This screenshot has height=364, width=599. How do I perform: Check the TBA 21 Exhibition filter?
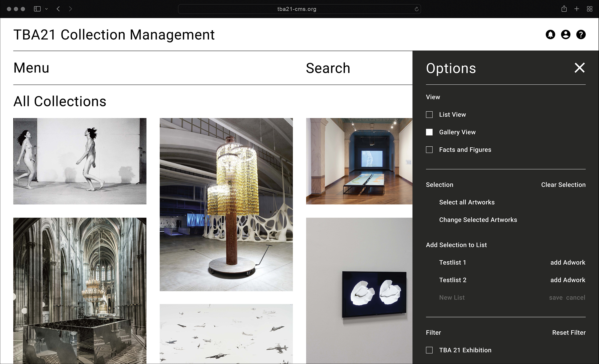429,350
